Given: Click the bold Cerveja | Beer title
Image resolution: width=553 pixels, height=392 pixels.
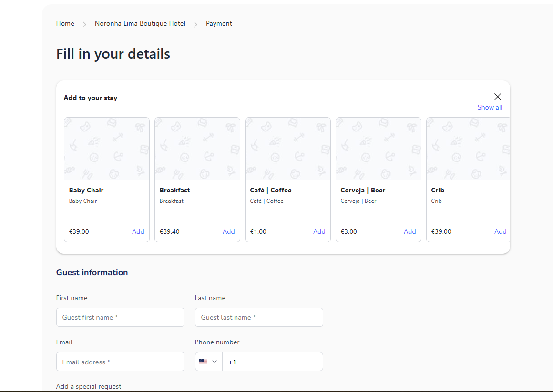Looking at the screenshot, I should click(363, 190).
